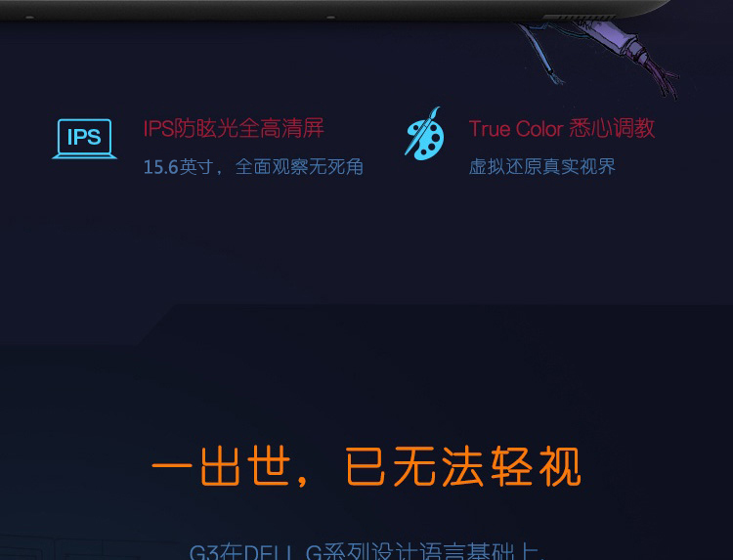
Task: Click the purple stylus pen illustration
Action: [x=626, y=53]
